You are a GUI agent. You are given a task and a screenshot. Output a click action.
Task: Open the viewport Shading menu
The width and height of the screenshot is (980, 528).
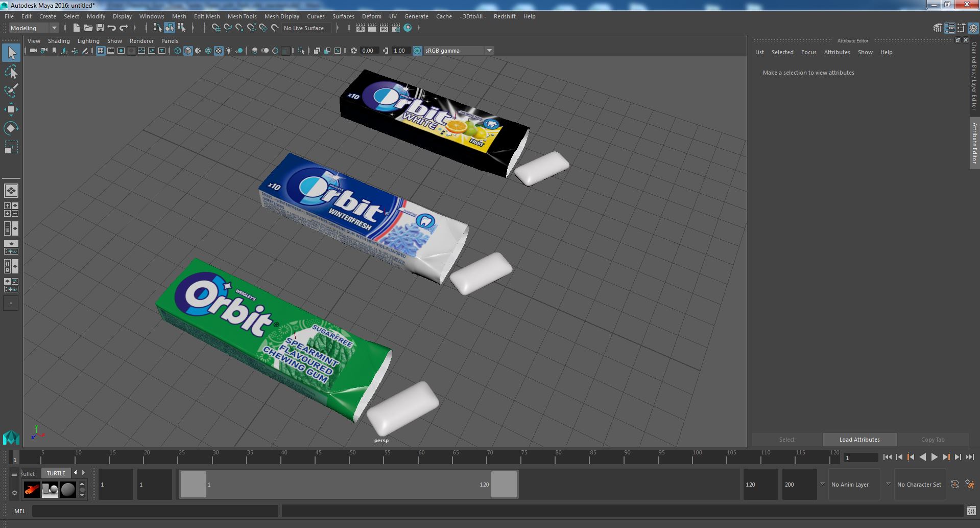(59, 41)
